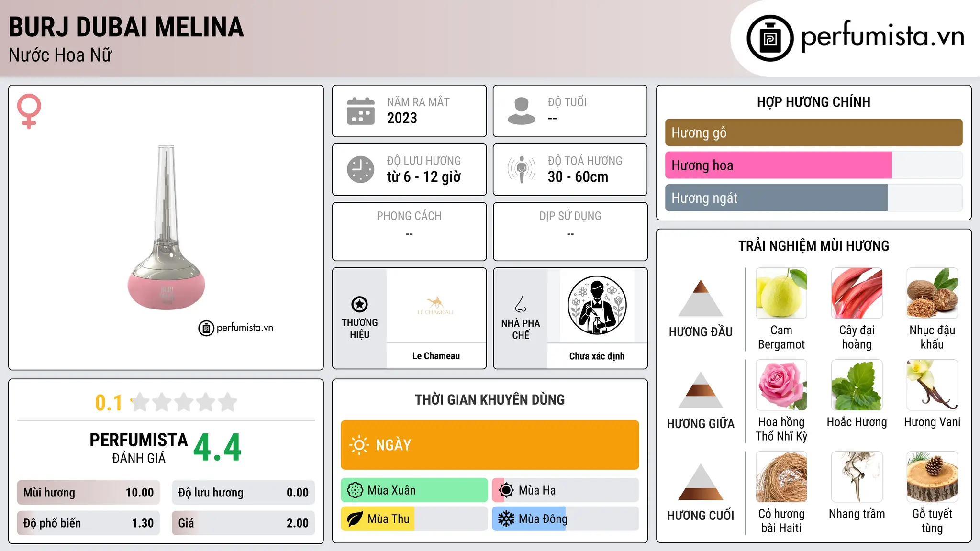Click the Ngày recommended time bar
The width and height of the screenshot is (980, 551).
tap(490, 445)
